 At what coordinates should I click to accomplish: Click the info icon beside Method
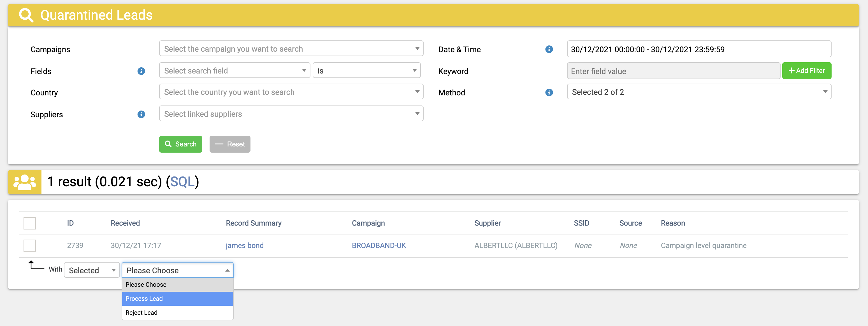549,93
